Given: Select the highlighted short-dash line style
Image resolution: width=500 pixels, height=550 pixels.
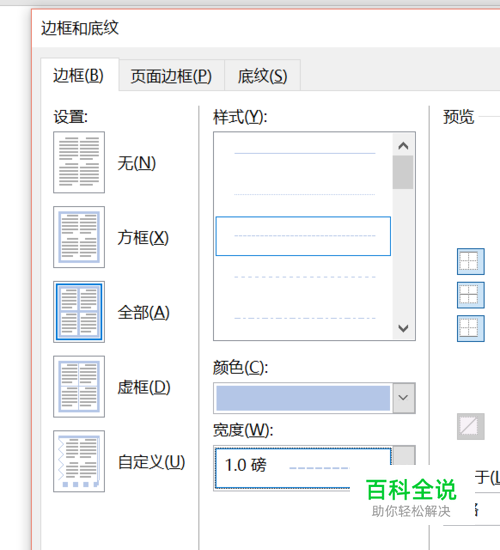Looking at the screenshot, I should coord(303,236).
